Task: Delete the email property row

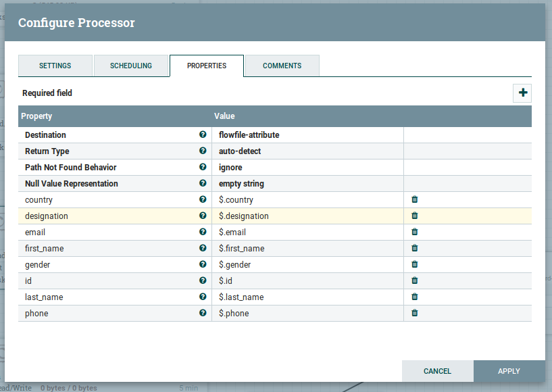Action: [x=415, y=232]
